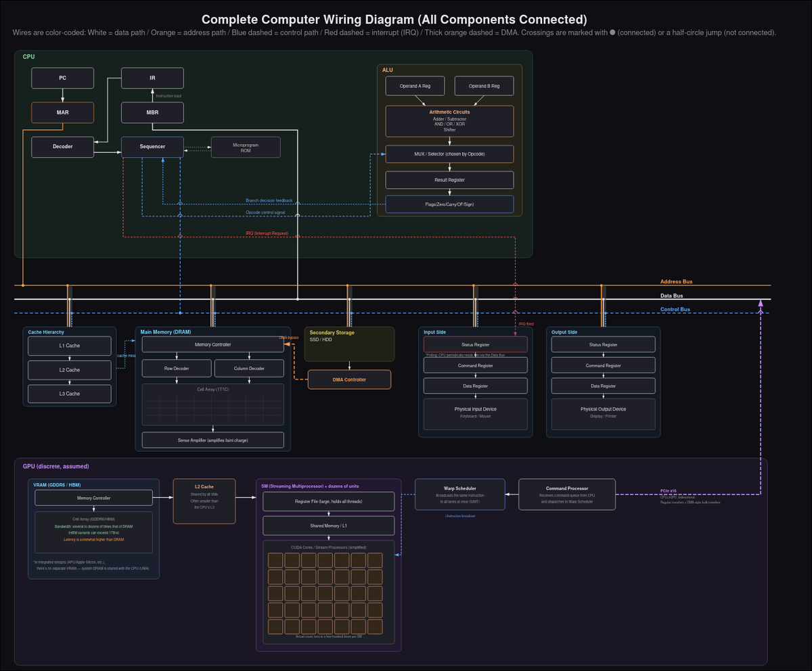Viewport: 812px width, 671px height.
Task: Click the 'Complete Computer Wiring Diagram' title
Action: tap(394, 20)
